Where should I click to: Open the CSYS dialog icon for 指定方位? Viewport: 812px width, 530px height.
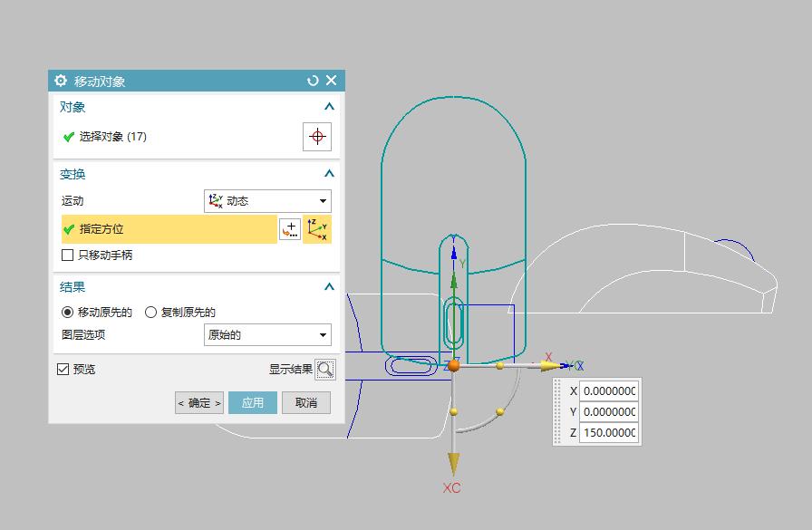318,228
